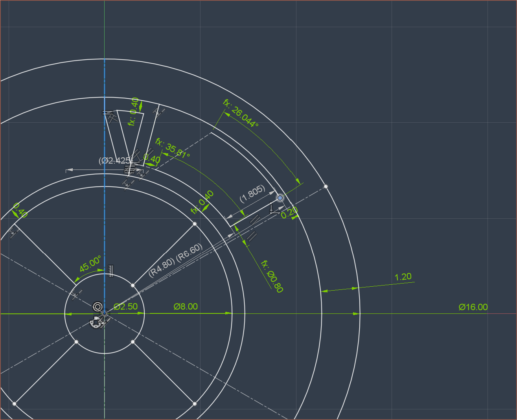This screenshot has width=517, height=420.
Task: Select the blue vertical centerline
Action: click(105, 186)
